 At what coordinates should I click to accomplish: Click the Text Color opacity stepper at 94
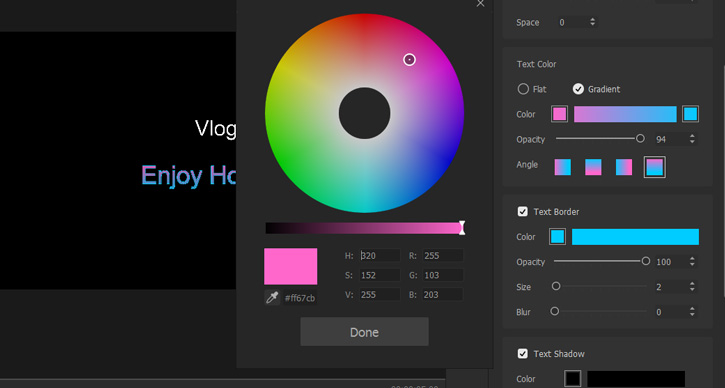[692, 139]
